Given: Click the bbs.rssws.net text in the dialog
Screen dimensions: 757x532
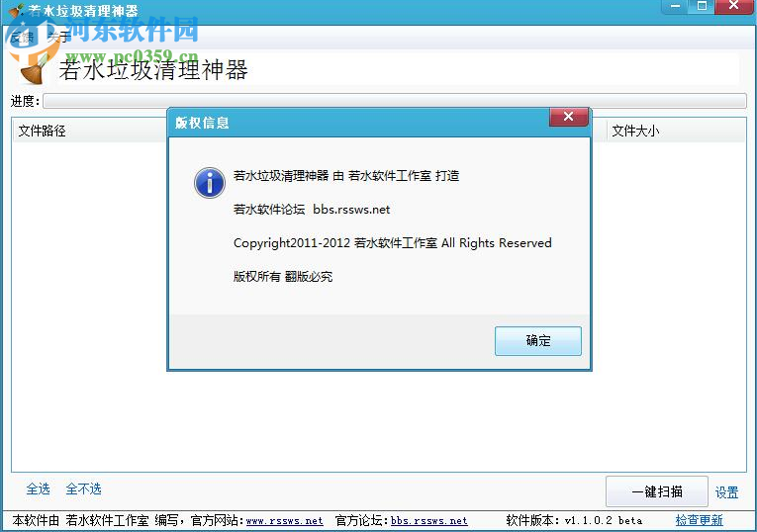Looking at the screenshot, I should point(351,210).
